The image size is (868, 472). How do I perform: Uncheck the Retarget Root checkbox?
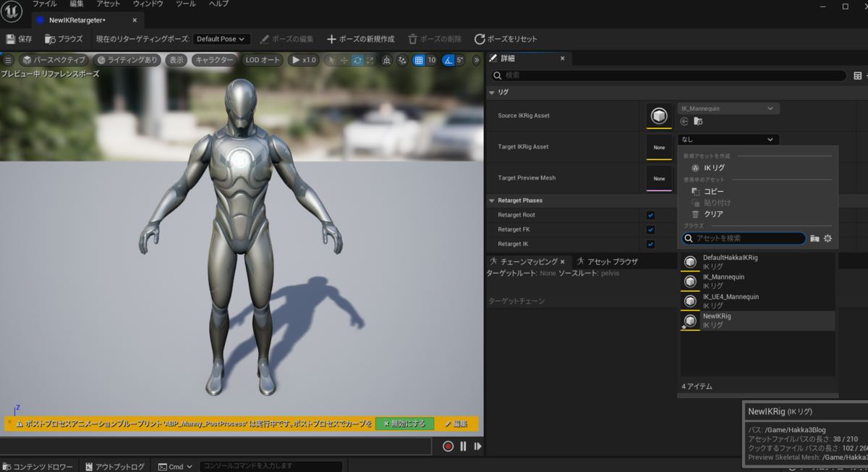click(x=650, y=215)
